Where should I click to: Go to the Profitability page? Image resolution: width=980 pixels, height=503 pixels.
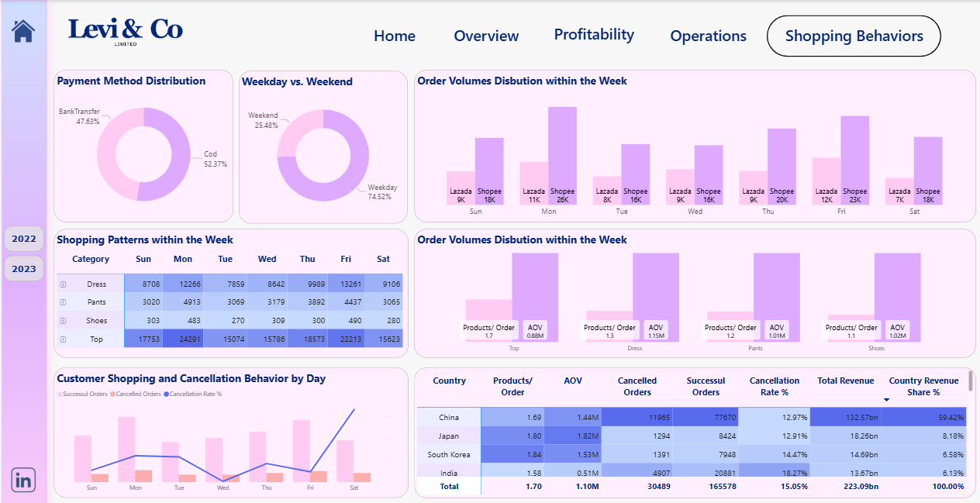click(594, 35)
